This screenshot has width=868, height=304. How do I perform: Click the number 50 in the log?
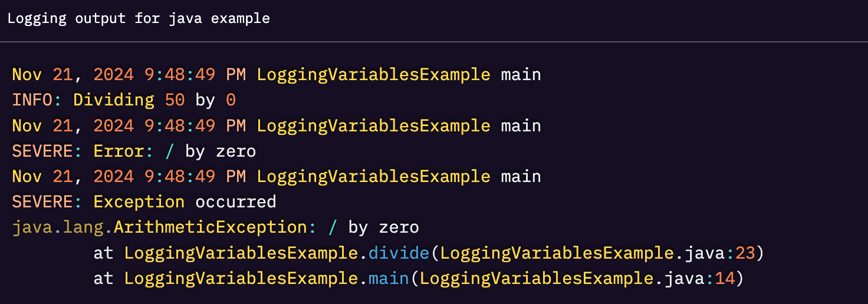tap(175, 100)
